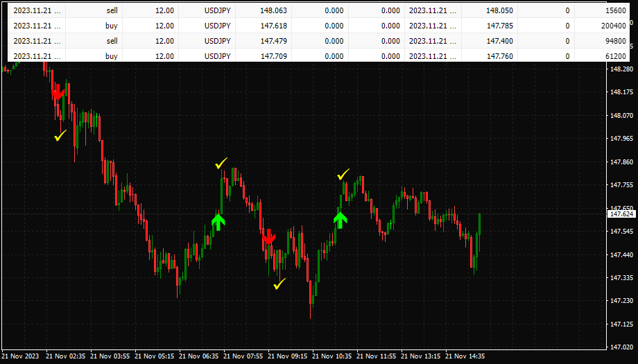Click the '21 Nov 14:35' time label

(465, 356)
